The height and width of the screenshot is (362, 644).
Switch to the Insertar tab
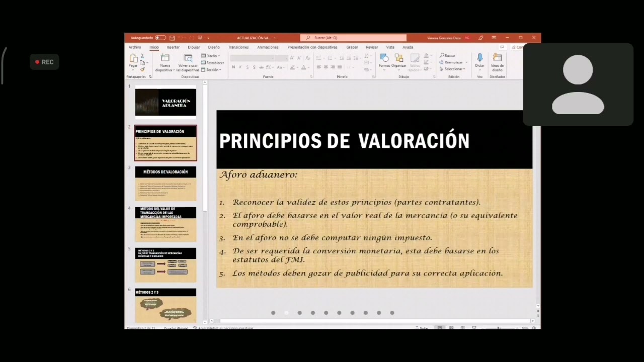[173, 47]
